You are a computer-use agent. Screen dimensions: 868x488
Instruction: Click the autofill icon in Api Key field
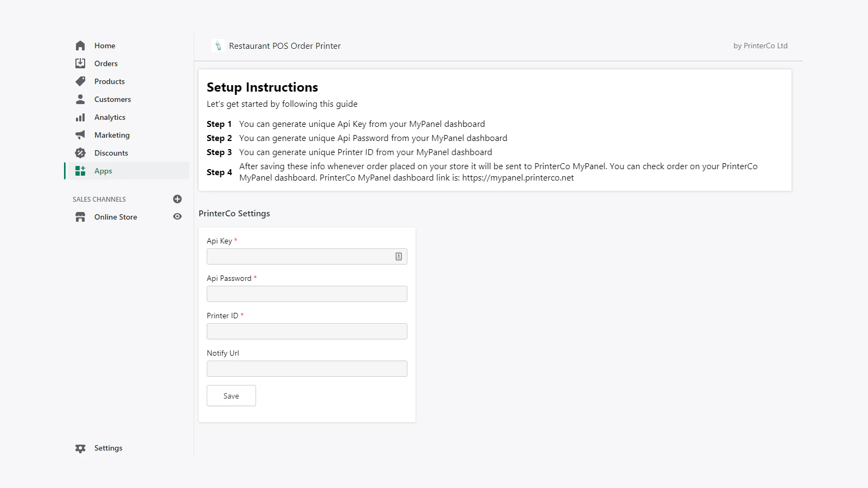[x=399, y=256]
